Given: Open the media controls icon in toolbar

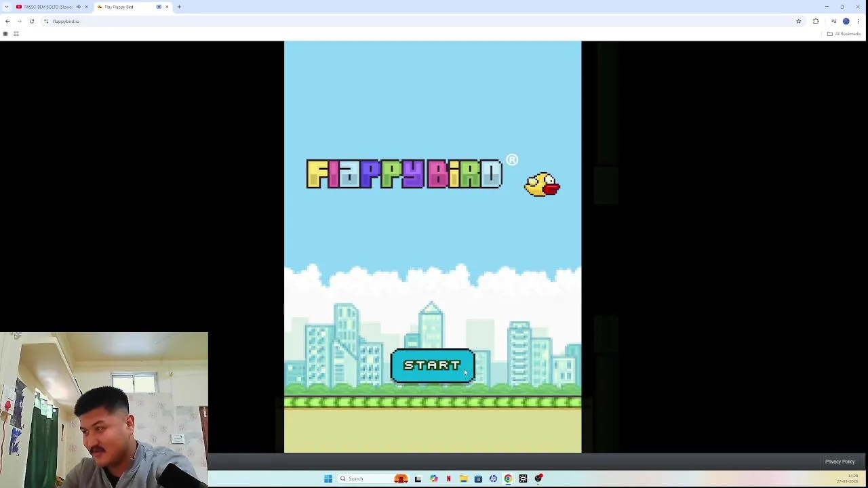Looking at the screenshot, I should point(833,21).
